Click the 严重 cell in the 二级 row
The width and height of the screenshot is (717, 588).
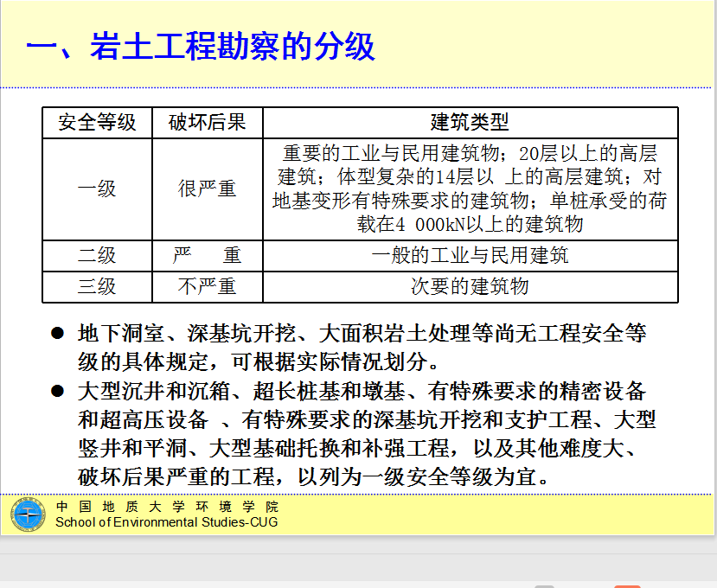(x=208, y=256)
